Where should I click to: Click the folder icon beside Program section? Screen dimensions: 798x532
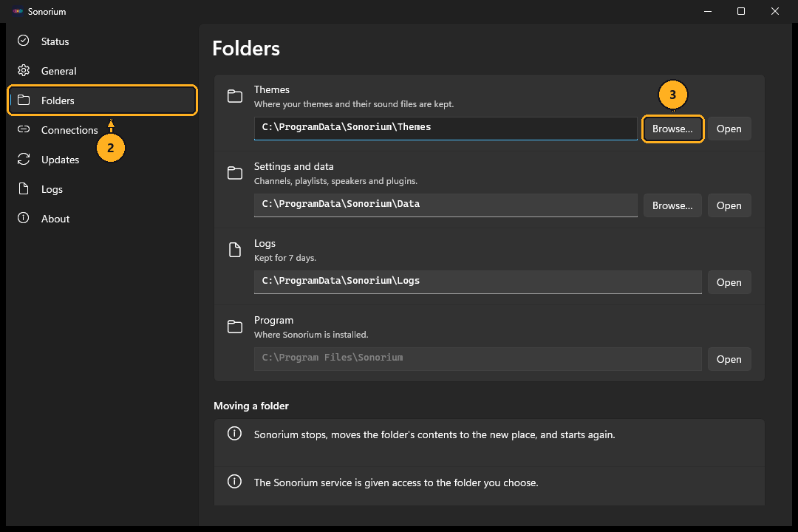point(235,327)
